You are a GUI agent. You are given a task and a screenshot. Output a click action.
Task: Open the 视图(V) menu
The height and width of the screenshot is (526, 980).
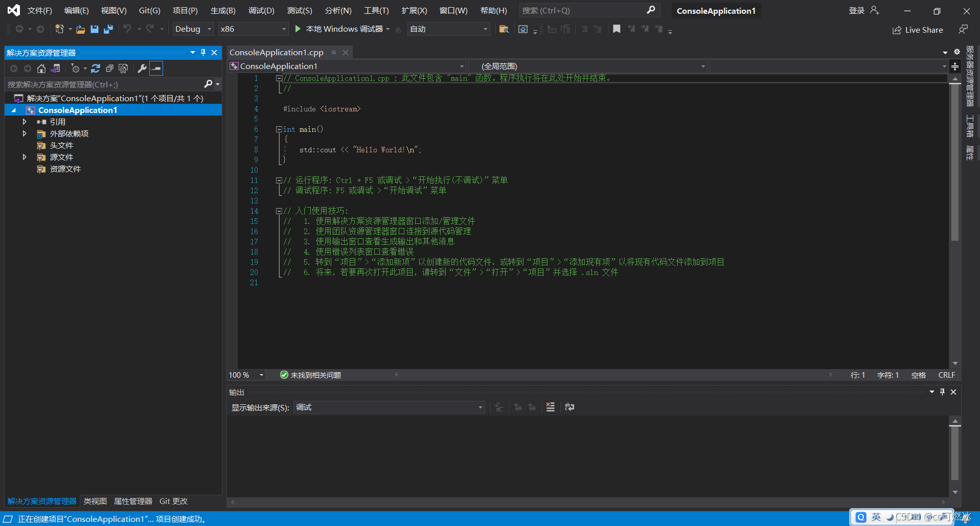(x=113, y=11)
